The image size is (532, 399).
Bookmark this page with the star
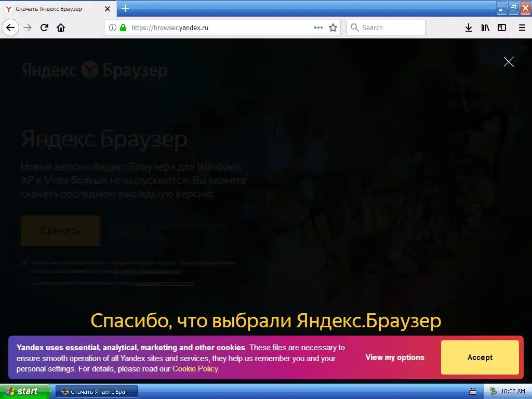[333, 28]
